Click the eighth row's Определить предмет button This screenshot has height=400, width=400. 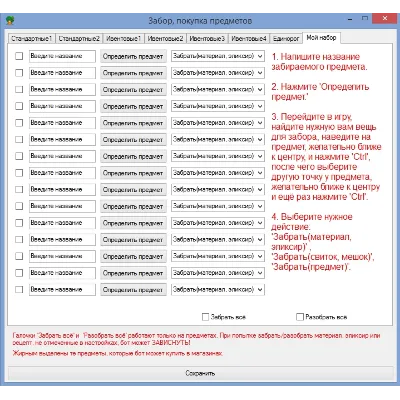coord(133,173)
